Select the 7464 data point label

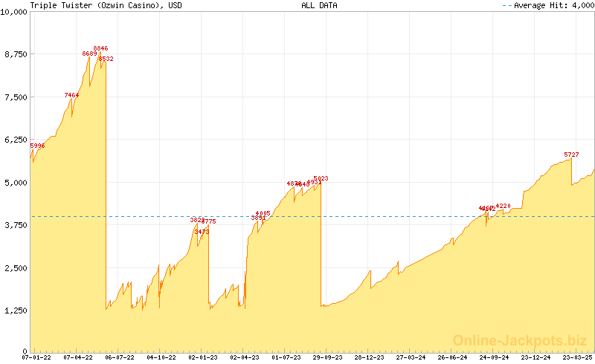[71, 95]
